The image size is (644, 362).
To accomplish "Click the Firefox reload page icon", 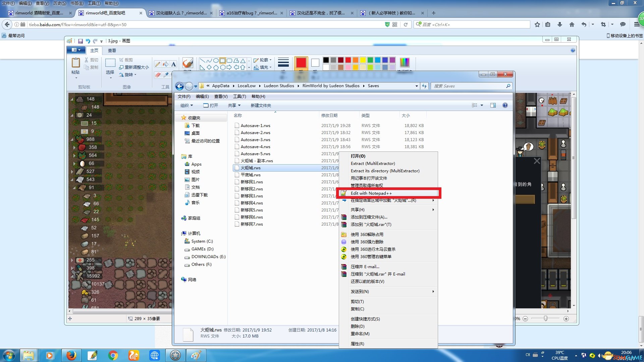I will 406,24.
